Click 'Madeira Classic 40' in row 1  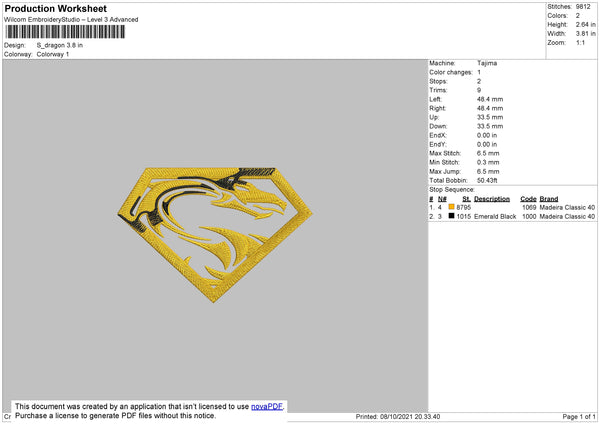(x=567, y=207)
